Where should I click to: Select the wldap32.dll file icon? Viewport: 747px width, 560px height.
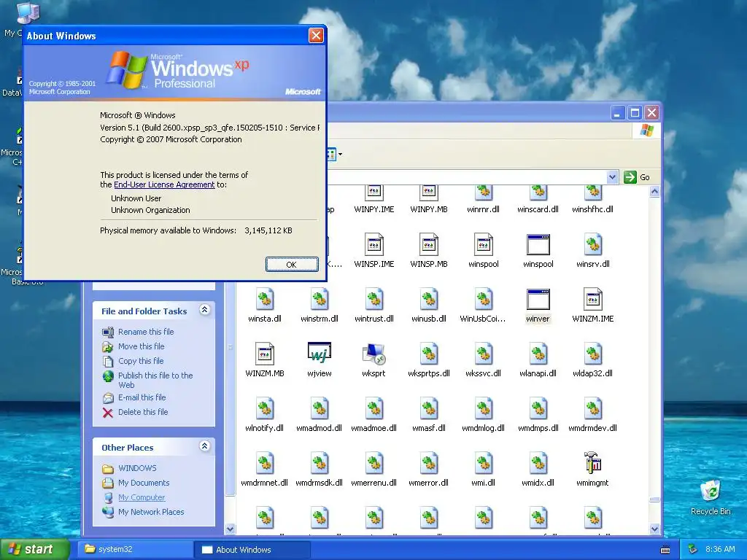(592, 354)
